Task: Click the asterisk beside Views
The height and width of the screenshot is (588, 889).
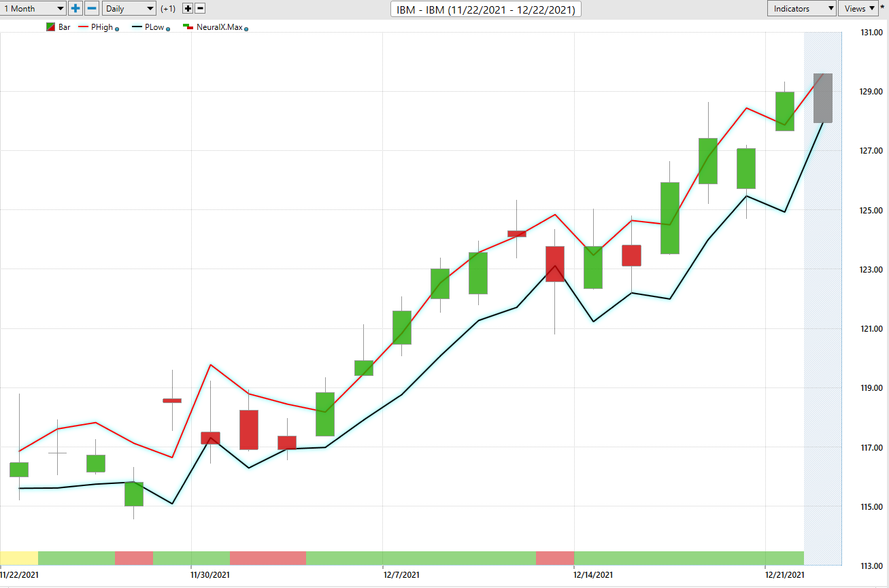Action: click(x=883, y=7)
